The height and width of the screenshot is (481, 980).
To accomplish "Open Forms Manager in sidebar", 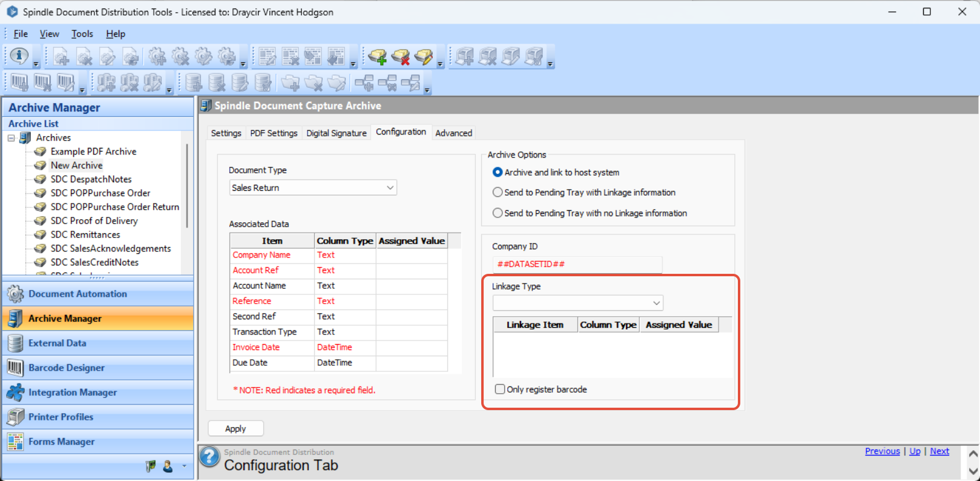I will (98, 442).
